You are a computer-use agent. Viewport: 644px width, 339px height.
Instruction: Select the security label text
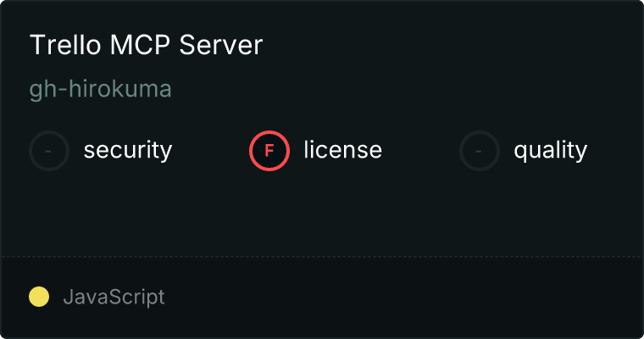tap(128, 151)
